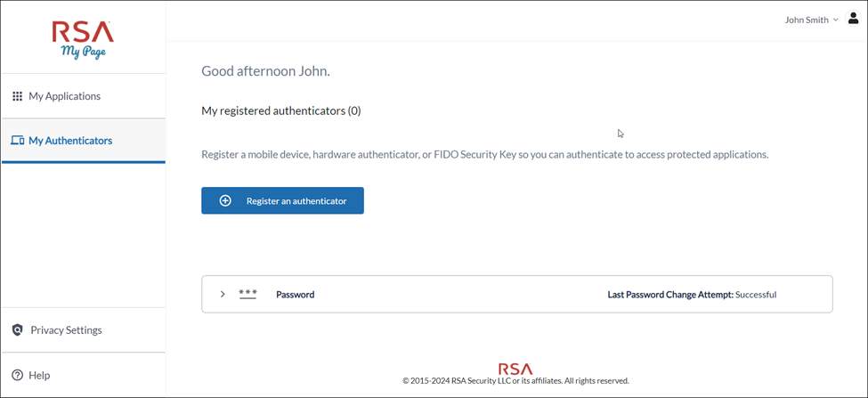Open the John Smith user dropdown
The height and width of the screenshot is (398, 868).
pyautogui.click(x=811, y=20)
